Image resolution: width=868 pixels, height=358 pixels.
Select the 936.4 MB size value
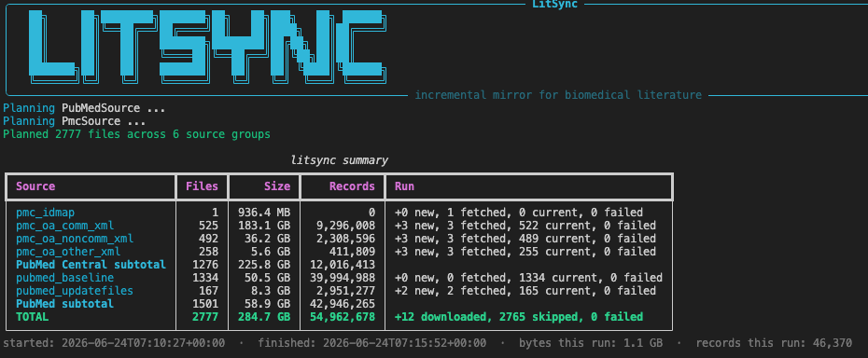[x=264, y=213]
